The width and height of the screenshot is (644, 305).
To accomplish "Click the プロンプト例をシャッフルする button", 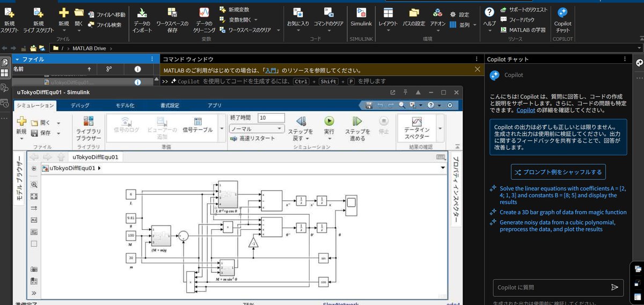I will pyautogui.click(x=558, y=172).
